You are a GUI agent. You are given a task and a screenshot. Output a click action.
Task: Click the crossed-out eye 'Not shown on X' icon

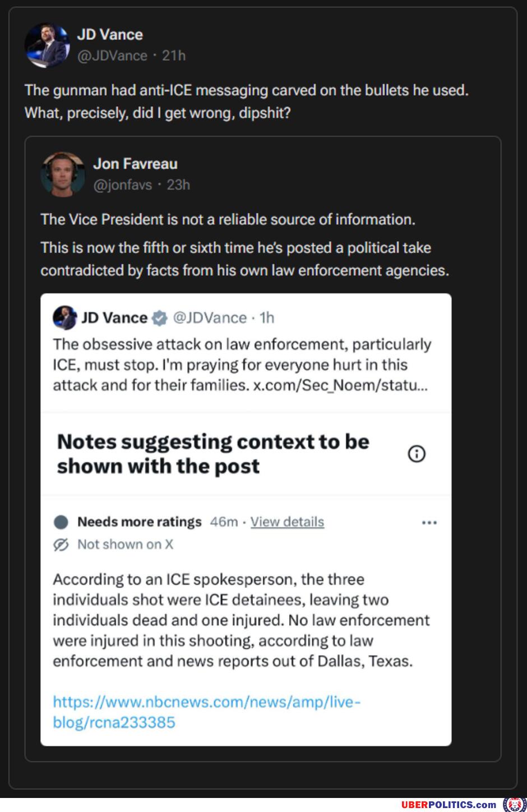(61, 545)
